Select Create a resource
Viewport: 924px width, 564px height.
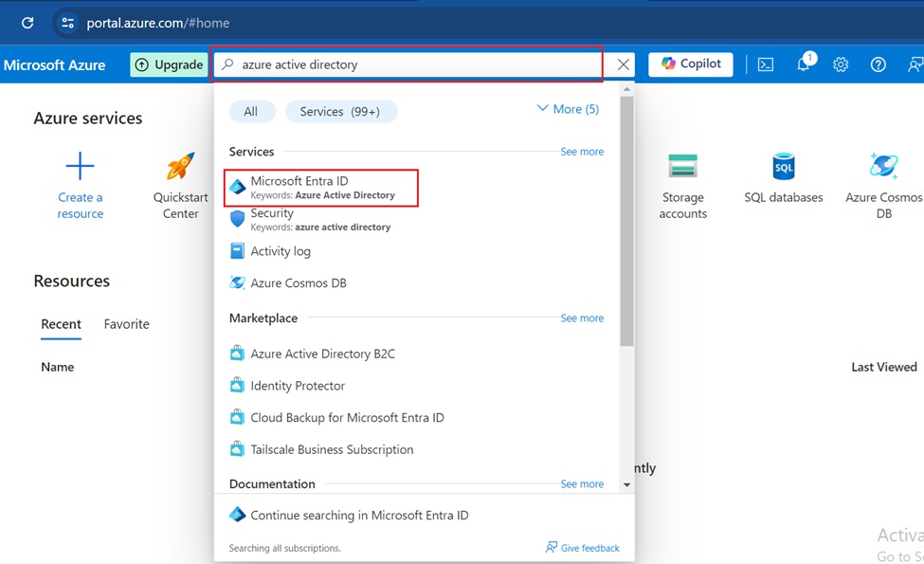(x=80, y=186)
